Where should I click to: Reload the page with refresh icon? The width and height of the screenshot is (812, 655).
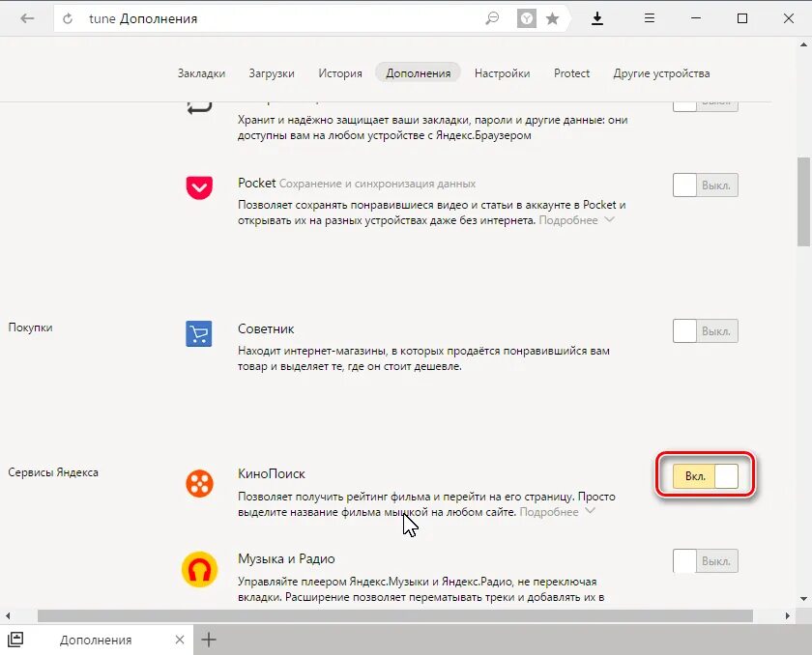pos(68,19)
